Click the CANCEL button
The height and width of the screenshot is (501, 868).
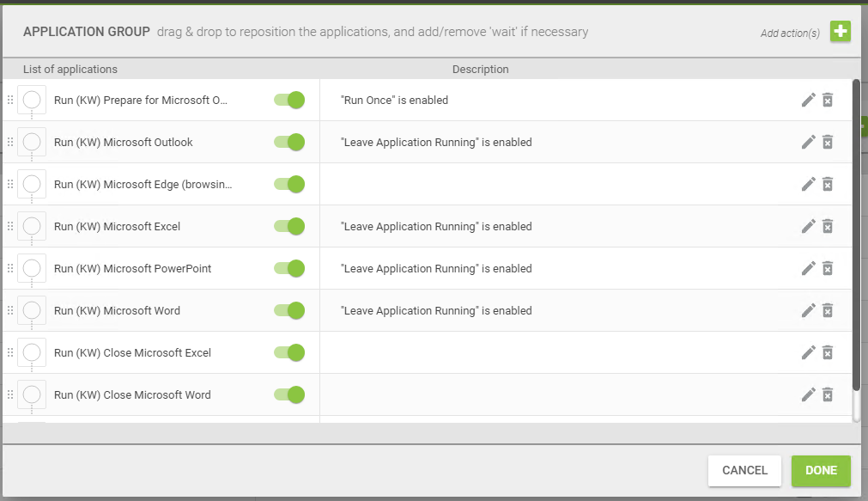tap(744, 471)
